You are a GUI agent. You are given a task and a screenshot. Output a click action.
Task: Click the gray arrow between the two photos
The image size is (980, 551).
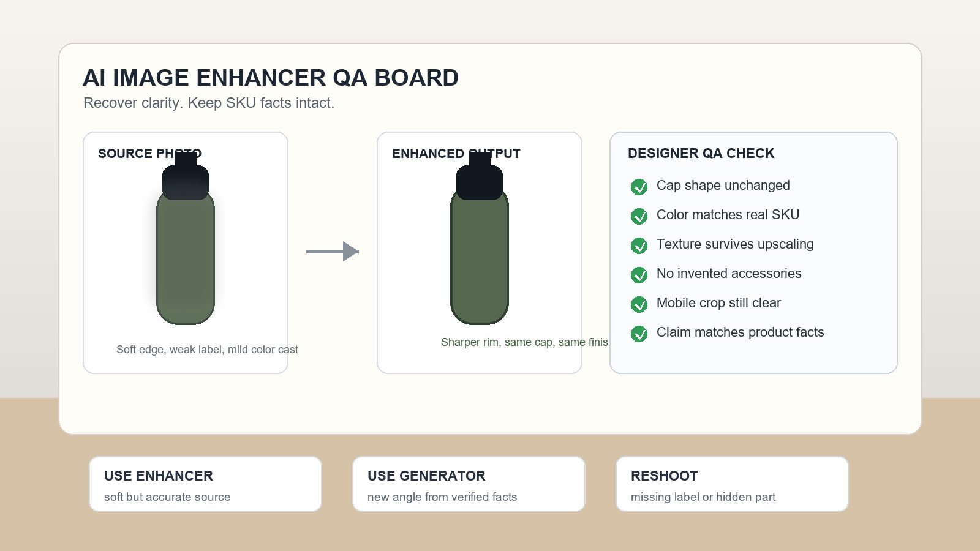(333, 251)
